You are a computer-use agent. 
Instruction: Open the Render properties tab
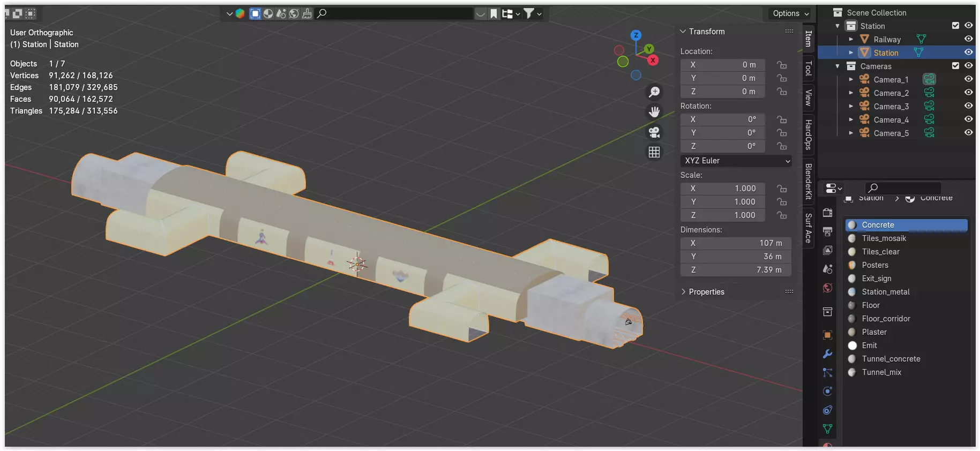point(827,213)
